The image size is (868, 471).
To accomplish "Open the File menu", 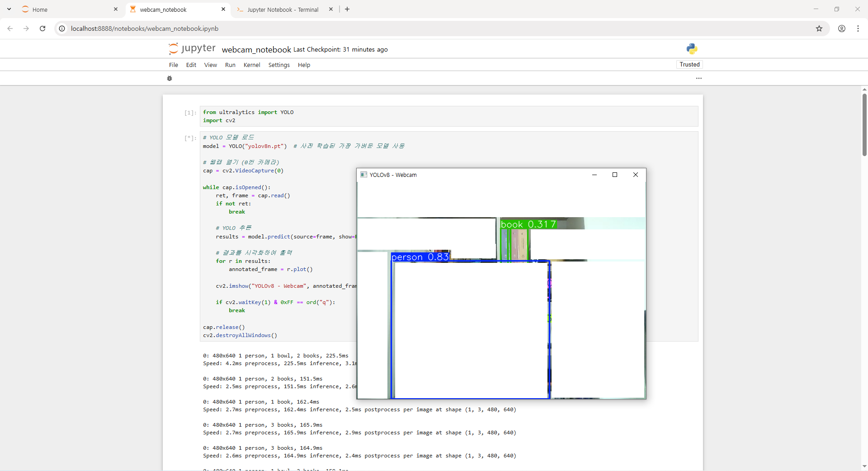I will point(174,65).
